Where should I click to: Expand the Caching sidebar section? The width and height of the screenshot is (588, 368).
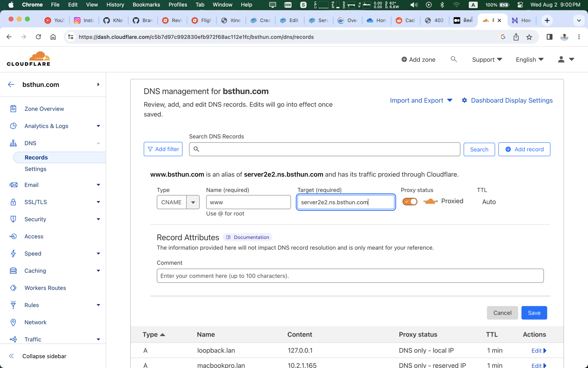point(98,271)
